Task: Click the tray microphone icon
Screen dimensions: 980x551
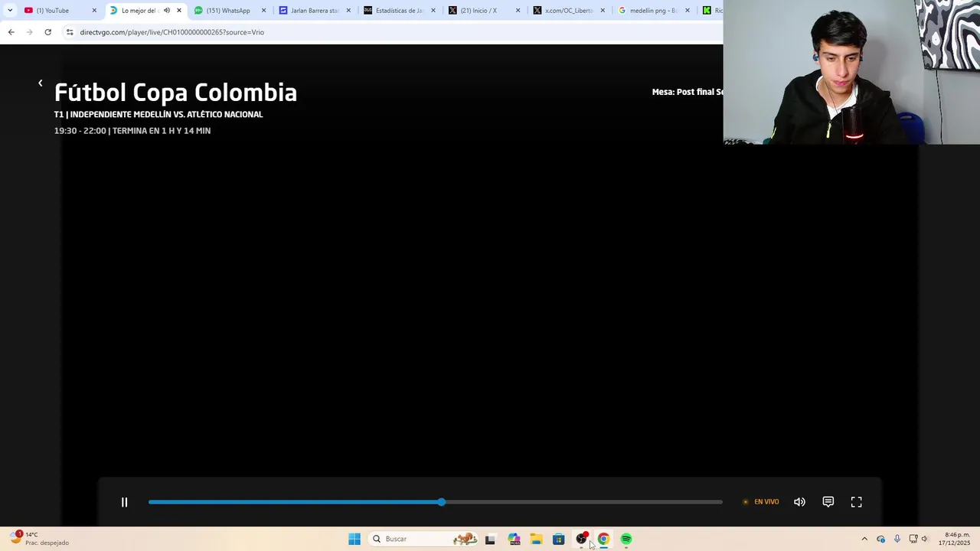Action: [x=897, y=539]
